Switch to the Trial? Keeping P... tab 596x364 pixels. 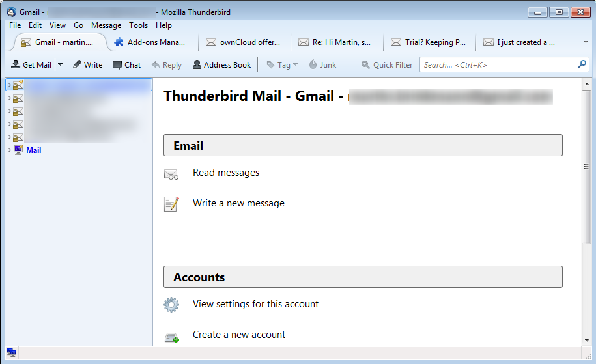[x=429, y=42]
